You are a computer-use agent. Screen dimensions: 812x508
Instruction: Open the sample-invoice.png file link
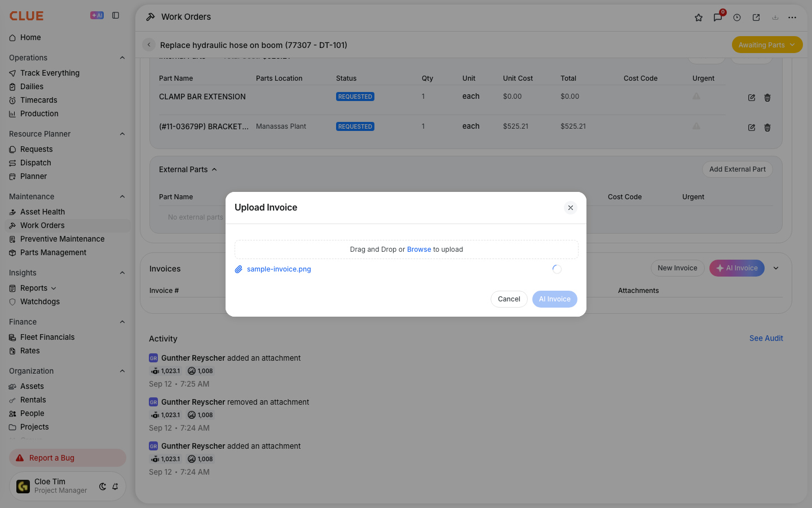pos(279,269)
